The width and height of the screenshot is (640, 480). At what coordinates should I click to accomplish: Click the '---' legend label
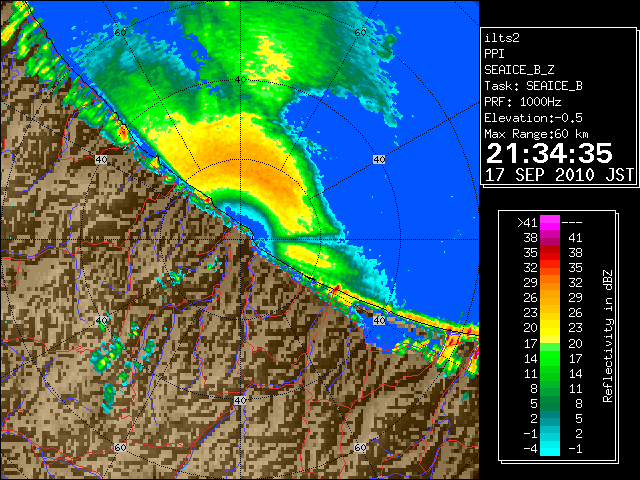(572, 223)
